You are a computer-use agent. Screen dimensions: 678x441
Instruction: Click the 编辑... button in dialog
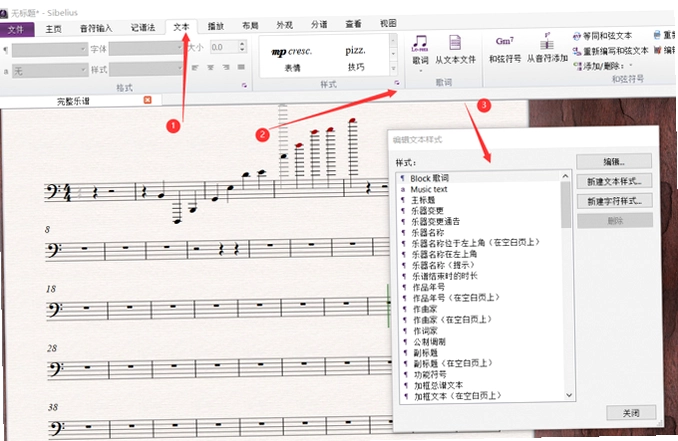(614, 162)
